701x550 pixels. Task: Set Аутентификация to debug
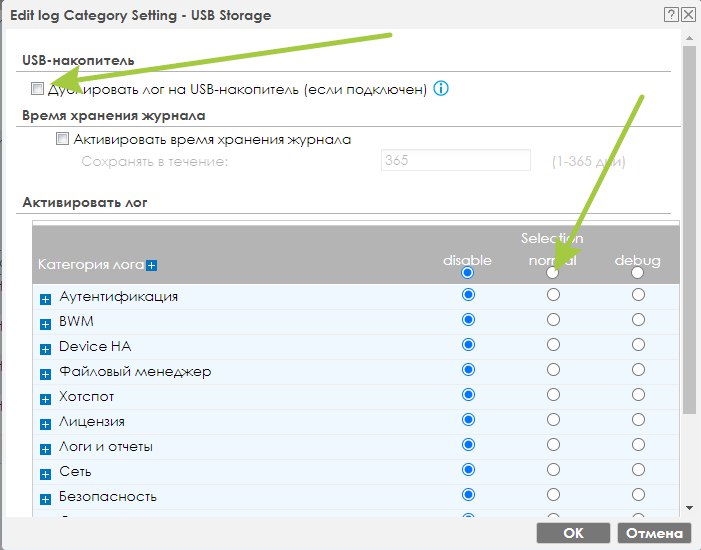click(x=638, y=295)
